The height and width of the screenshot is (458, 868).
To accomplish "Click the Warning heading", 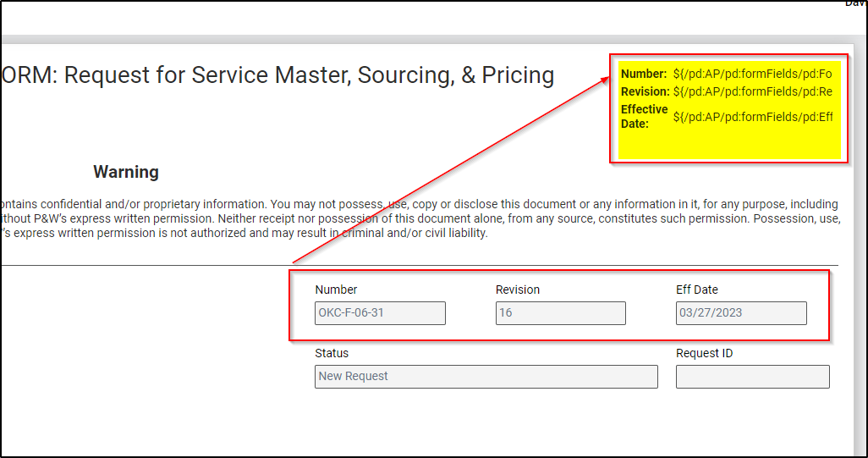I will pyautogui.click(x=126, y=172).
